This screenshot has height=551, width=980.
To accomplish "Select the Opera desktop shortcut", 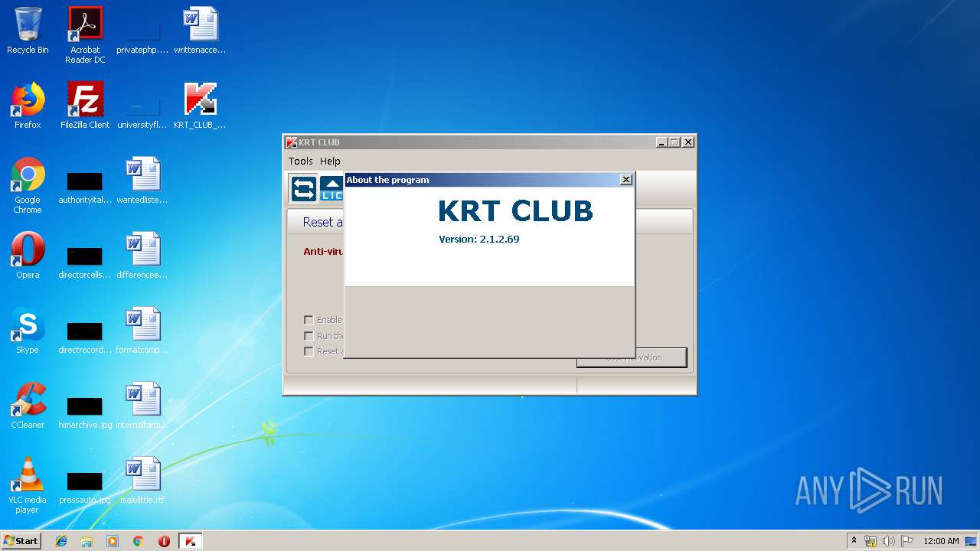I will pos(28,256).
